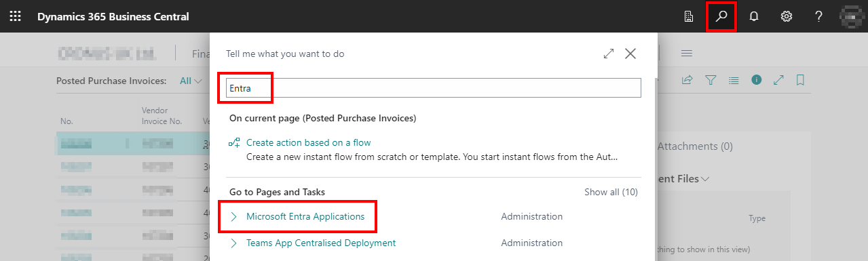Open the notifications bell icon
Image resolution: width=868 pixels, height=261 pixels.
click(754, 16)
